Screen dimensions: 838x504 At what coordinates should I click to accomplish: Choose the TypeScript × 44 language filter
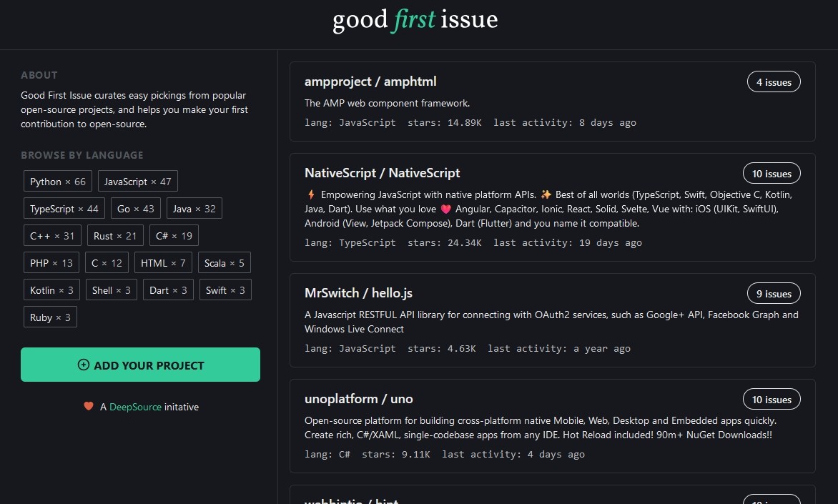pos(64,209)
